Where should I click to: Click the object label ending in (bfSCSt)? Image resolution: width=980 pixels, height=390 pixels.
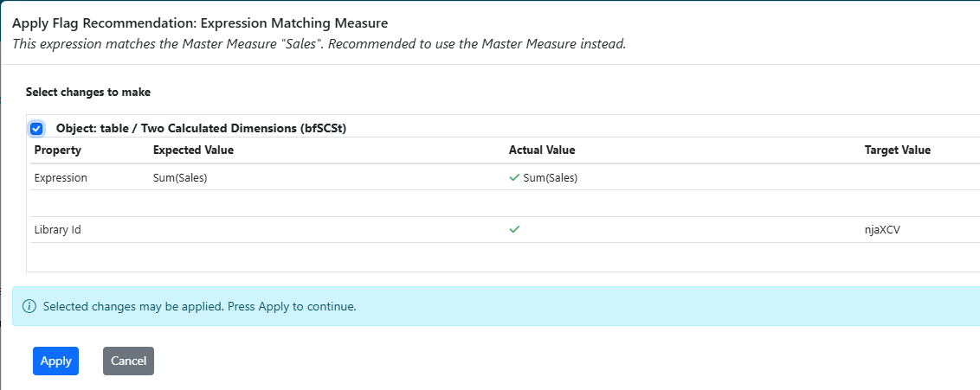[207, 129]
